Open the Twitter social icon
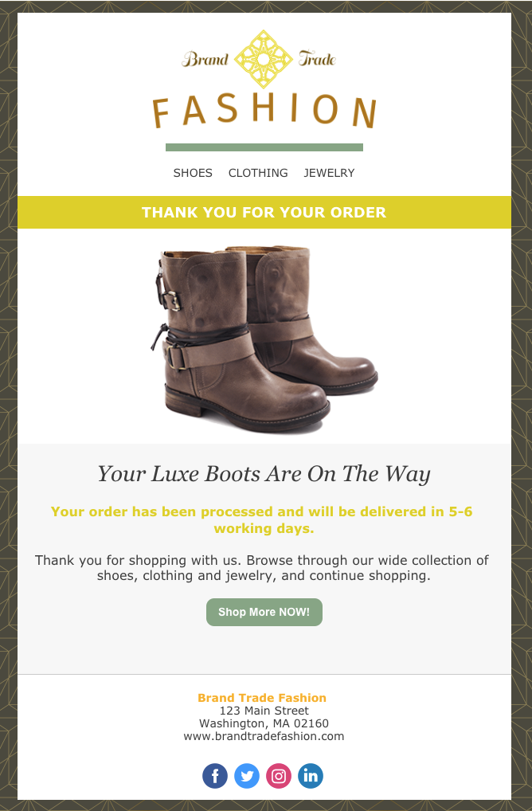The image size is (532, 811). tap(247, 775)
